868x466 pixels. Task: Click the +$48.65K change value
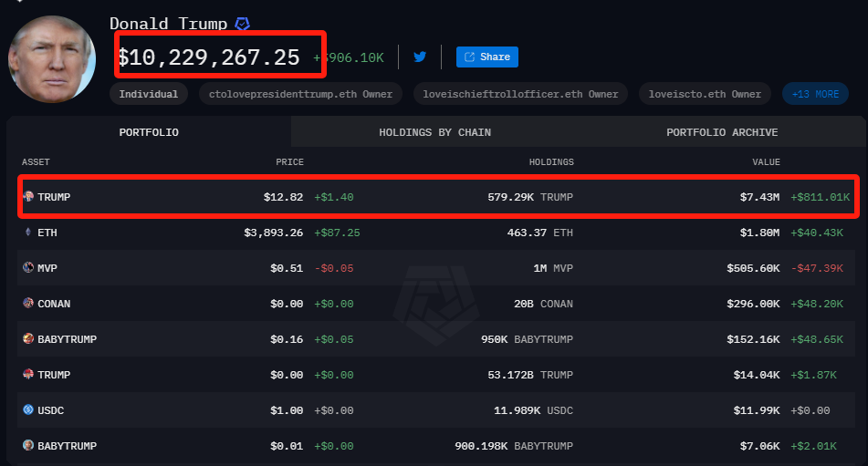[x=817, y=339]
